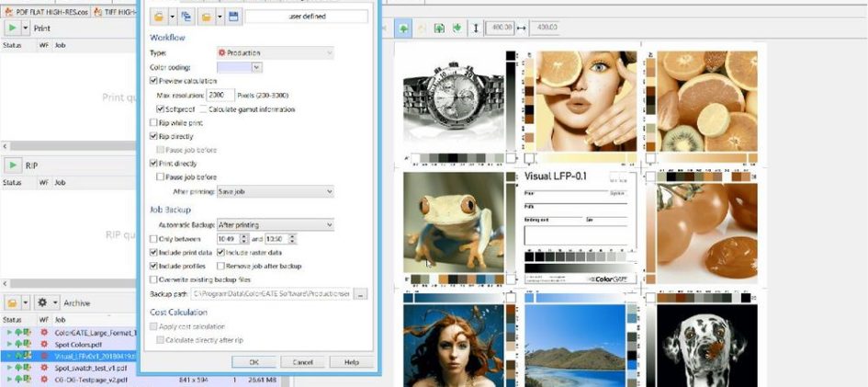Click the horizontal width arrow icon in preview toolbar
This screenshot has width=868, height=387.
tap(522, 28)
